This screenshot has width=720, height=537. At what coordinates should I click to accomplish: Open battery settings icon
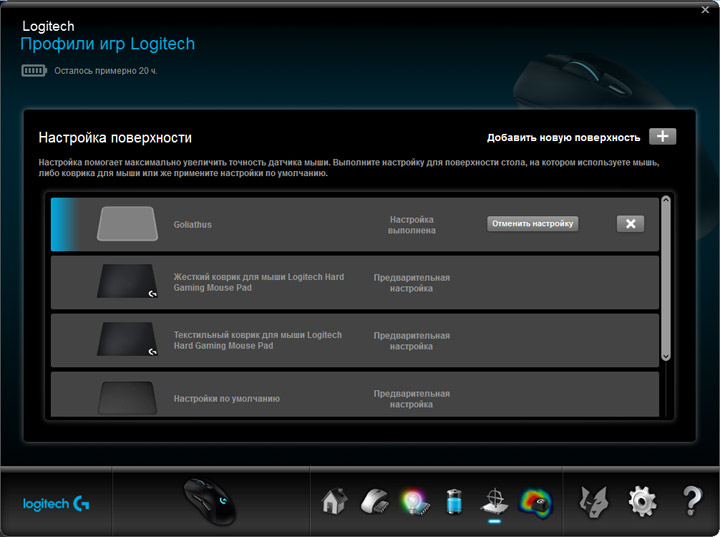(x=454, y=501)
